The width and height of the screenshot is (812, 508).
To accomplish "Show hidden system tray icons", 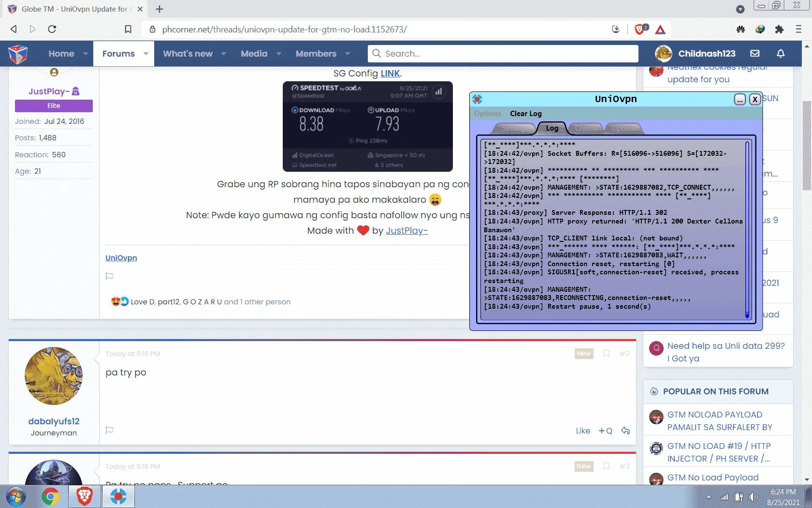I will pos(709,497).
